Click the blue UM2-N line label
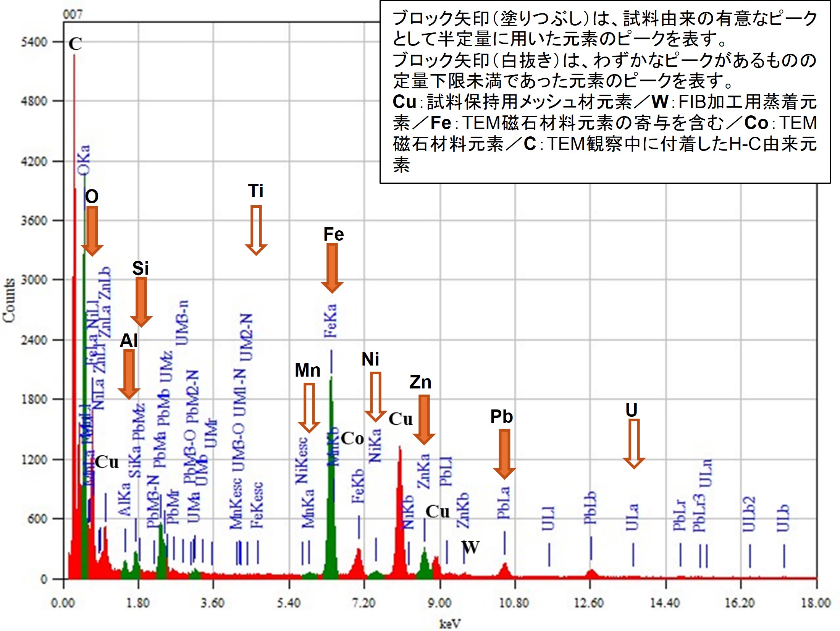The height and width of the screenshot is (631, 840). point(246,337)
